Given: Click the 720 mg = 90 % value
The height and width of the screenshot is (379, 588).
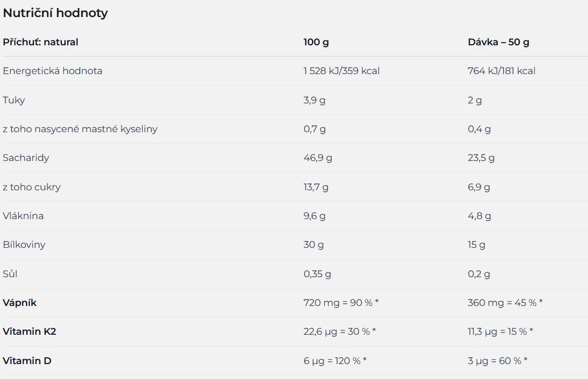Looking at the screenshot, I should pos(341,302).
